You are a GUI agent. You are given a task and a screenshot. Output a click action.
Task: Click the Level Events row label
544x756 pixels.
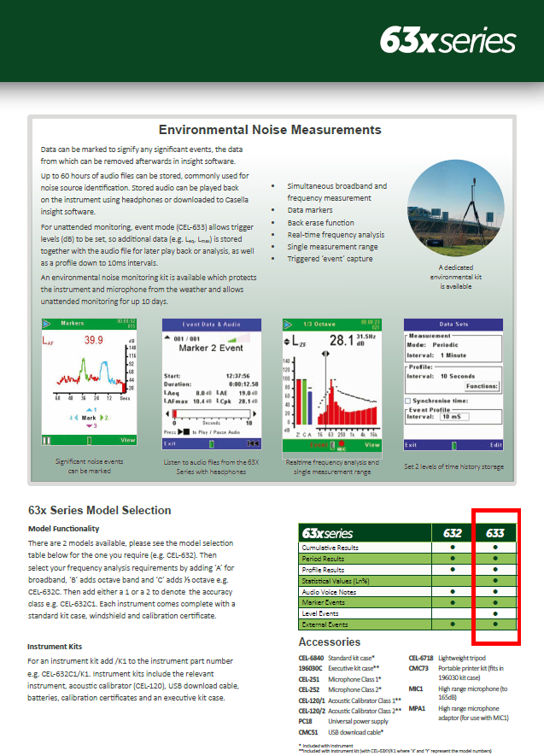pyautogui.click(x=320, y=613)
